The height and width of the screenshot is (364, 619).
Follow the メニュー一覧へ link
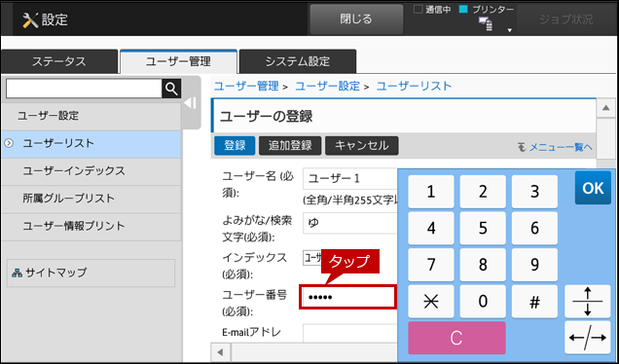pyautogui.click(x=561, y=148)
